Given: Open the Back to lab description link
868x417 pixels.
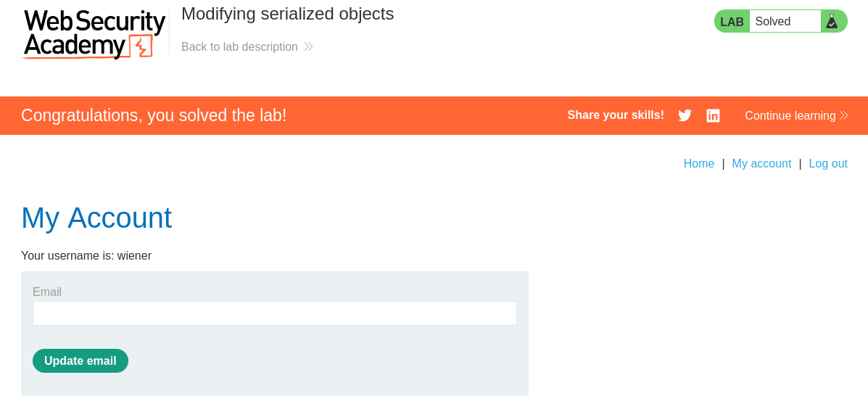Looking at the screenshot, I should coord(239,46).
